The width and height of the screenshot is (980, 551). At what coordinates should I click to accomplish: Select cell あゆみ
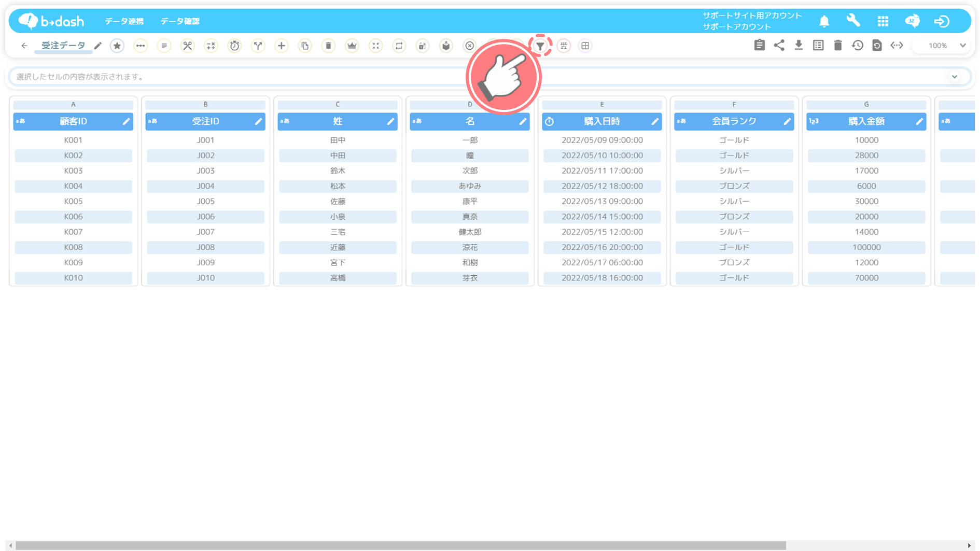pyautogui.click(x=470, y=186)
